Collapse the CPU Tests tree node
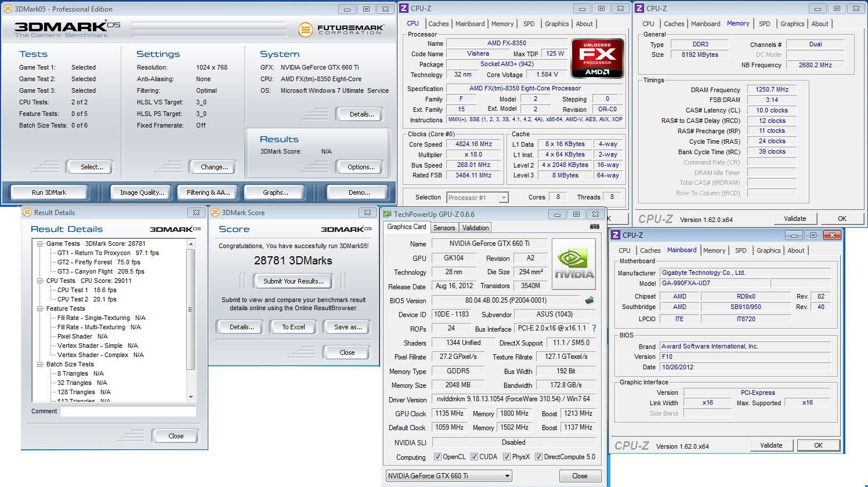The image size is (868, 487). (x=40, y=281)
